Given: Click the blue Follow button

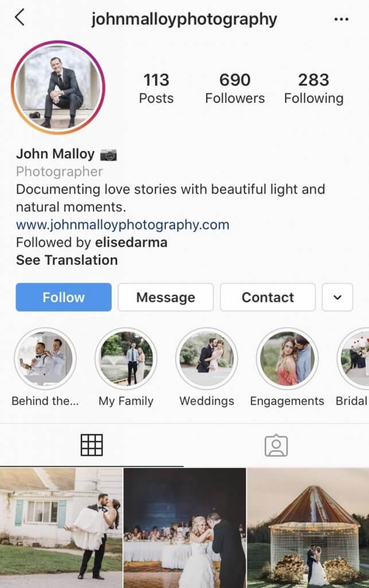Looking at the screenshot, I should click(64, 297).
